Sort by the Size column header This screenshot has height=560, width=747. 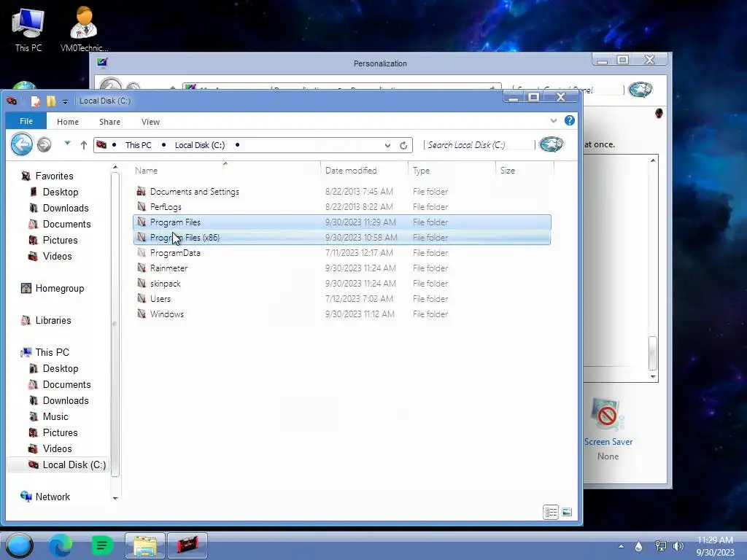tap(525, 171)
